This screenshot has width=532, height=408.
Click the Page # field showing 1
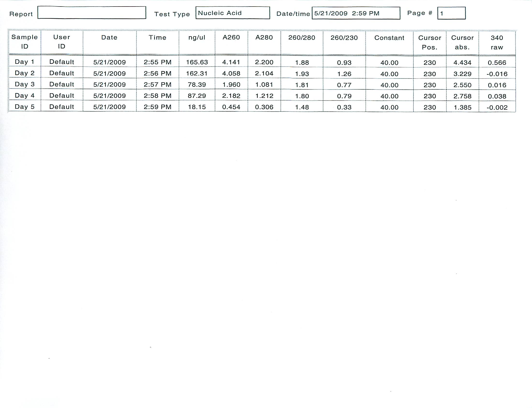pos(451,13)
